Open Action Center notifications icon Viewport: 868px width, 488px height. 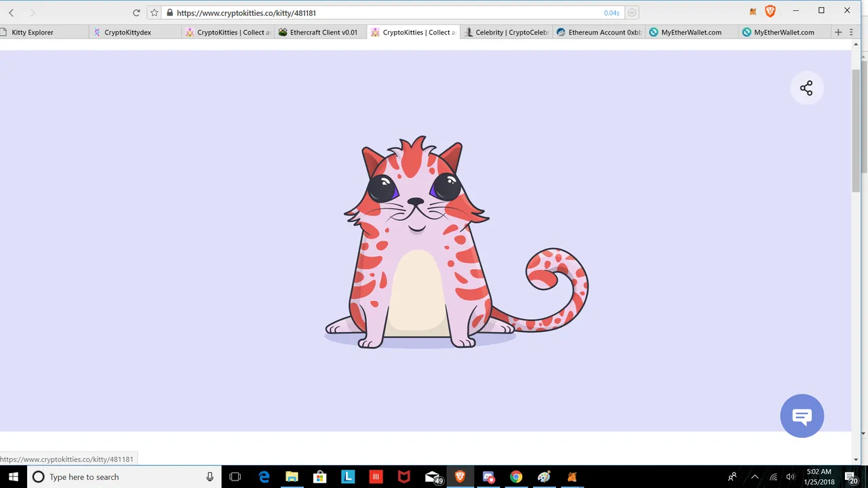click(x=851, y=477)
